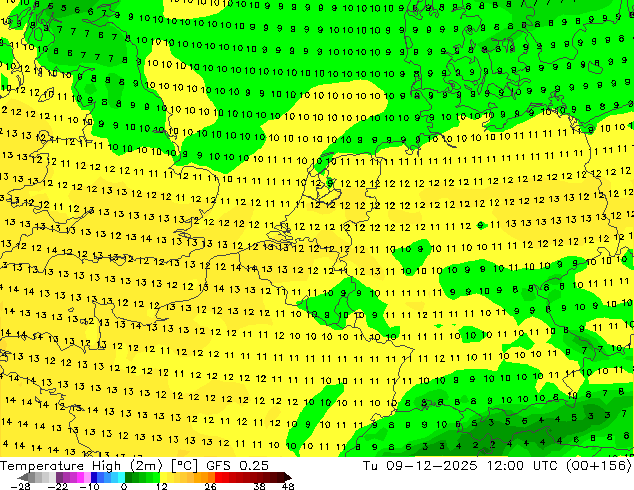Click the gray arrow at the legend's cold end
Image resolution: width=634 pixels, height=490 pixels.
[x=23, y=477]
